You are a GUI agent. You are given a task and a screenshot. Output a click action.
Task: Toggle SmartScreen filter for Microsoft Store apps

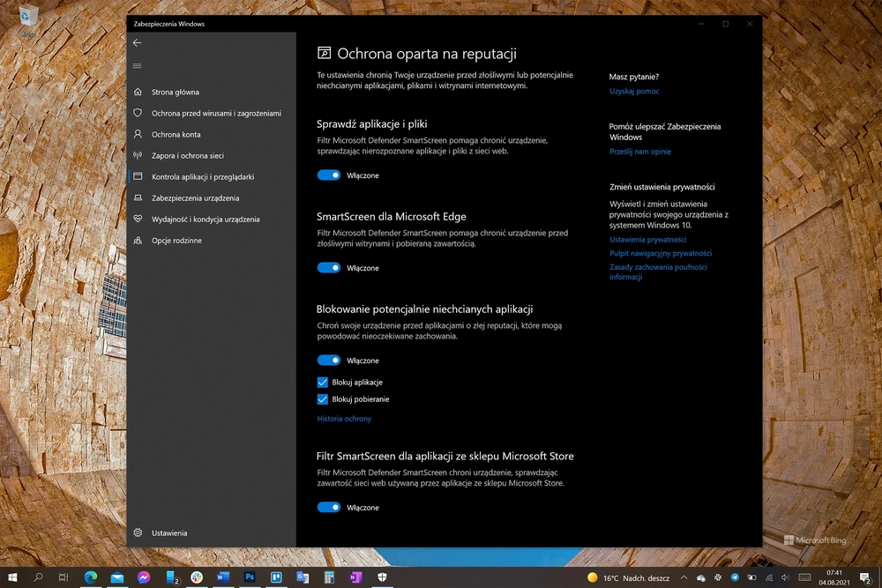pos(328,507)
